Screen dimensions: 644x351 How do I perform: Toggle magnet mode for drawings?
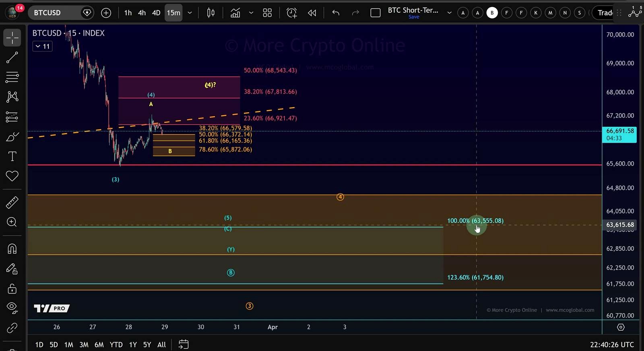(x=12, y=249)
